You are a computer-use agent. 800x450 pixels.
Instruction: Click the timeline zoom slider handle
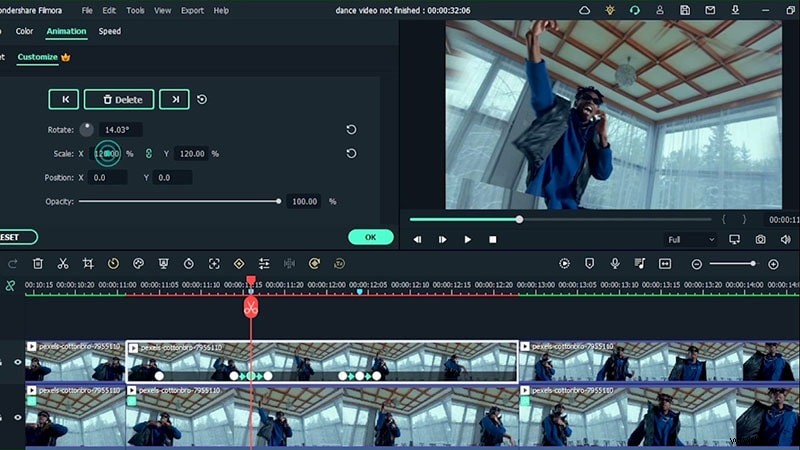pyautogui.click(x=753, y=264)
